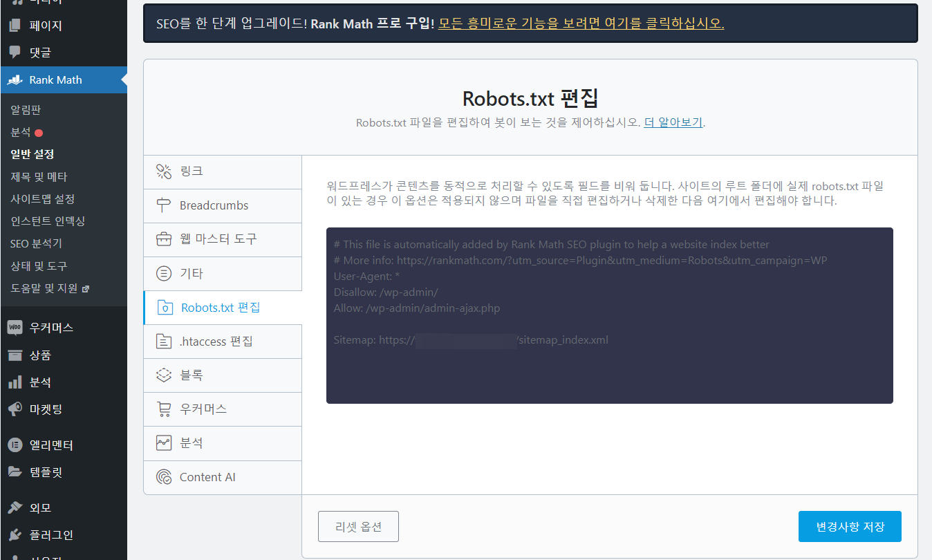This screenshot has width=932, height=560.
Task: Open the 링크 settings tab
Action: (223, 171)
